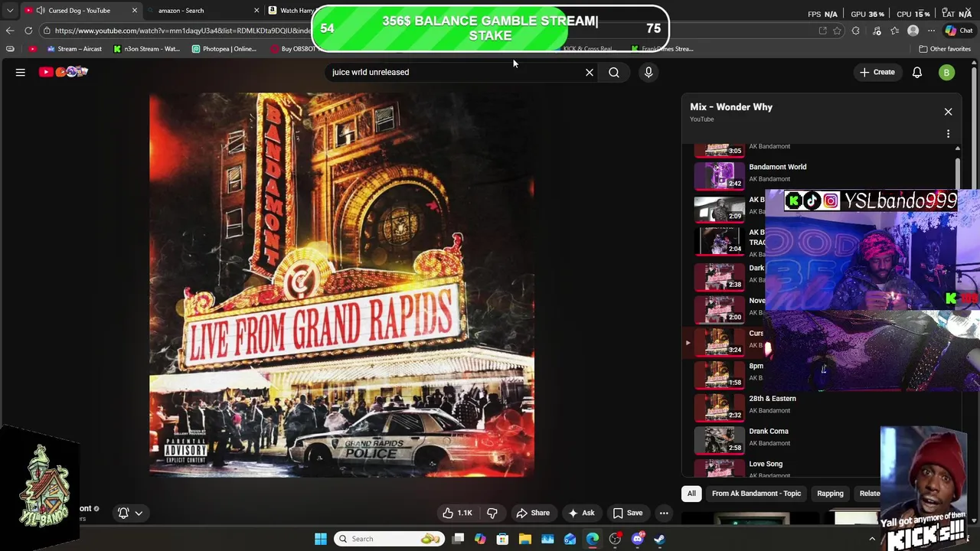The height and width of the screenshot is (551, 980).
Task: Share the video
Action: pos(533,513)
